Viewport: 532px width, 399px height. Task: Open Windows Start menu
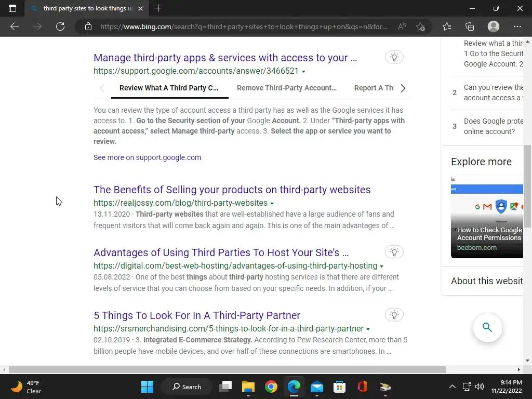147,387
